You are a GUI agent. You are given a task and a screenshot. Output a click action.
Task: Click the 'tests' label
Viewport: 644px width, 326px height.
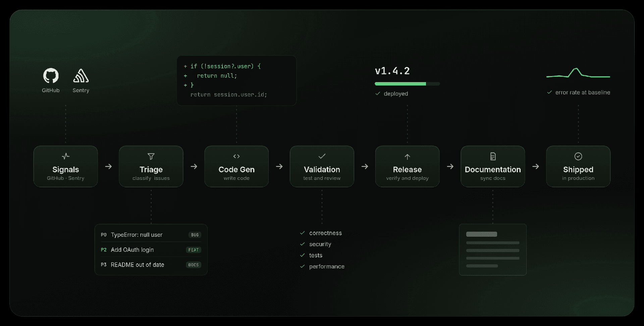[x=316, y=255]
